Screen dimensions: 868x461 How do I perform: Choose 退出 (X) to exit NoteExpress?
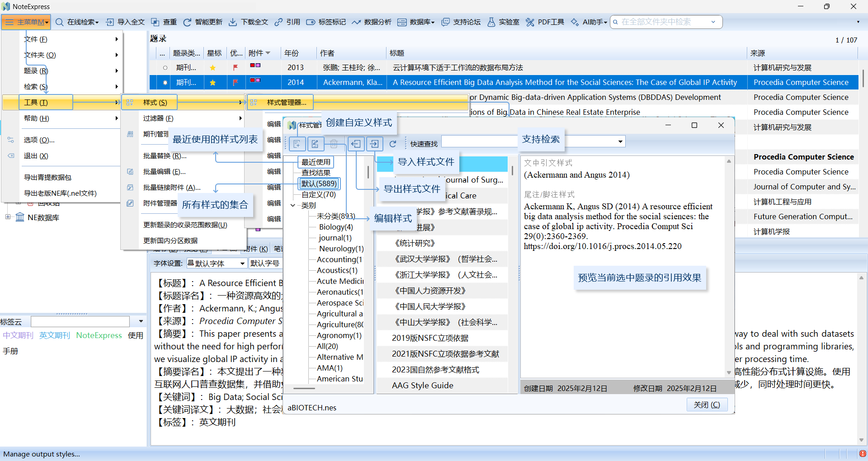pyautogui.click(x=62, y=156)
